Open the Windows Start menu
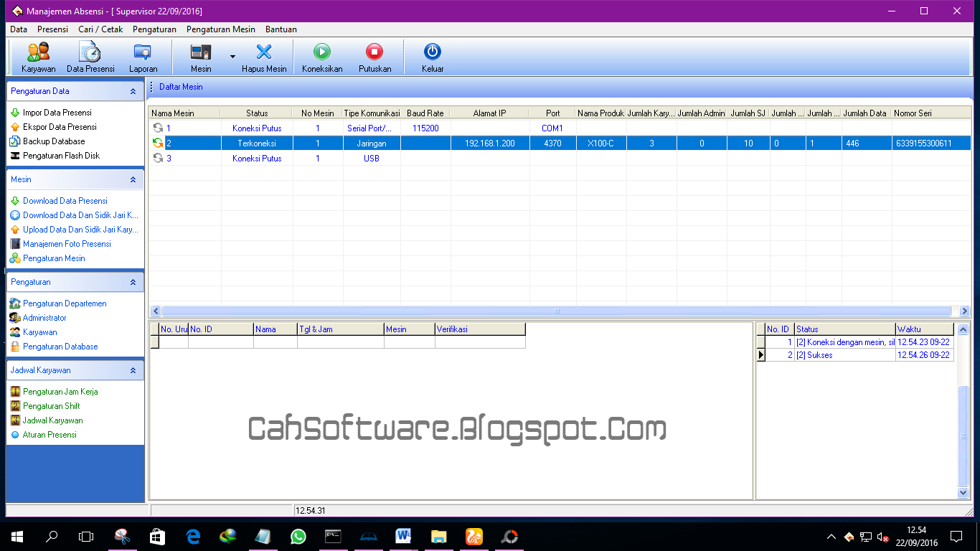Screen dimensions: 980x551 17,536
